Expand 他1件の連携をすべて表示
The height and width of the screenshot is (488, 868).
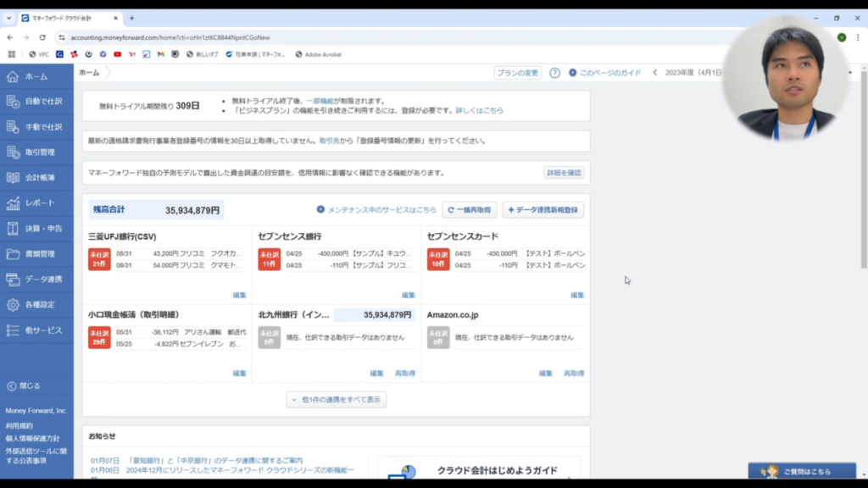click(x=337, y=400)
